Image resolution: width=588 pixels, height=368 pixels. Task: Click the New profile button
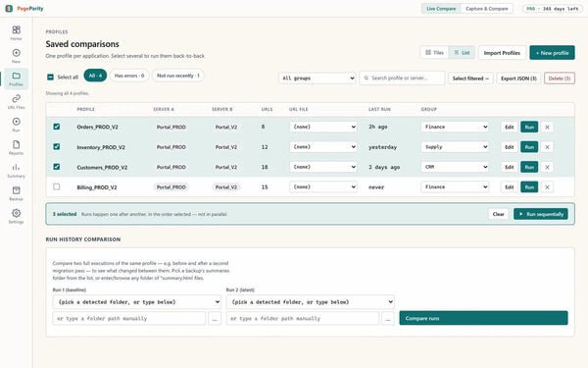tap(552, 53)
